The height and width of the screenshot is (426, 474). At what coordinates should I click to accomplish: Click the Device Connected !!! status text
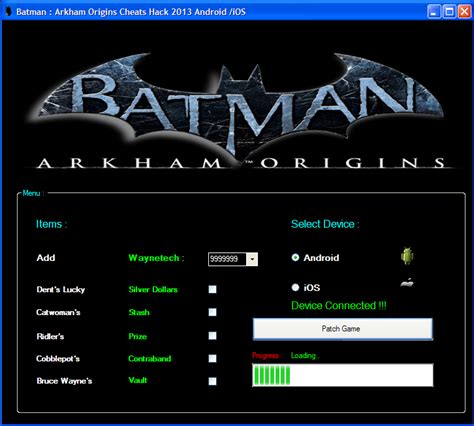pyautogui.click(x=339, y=305)
